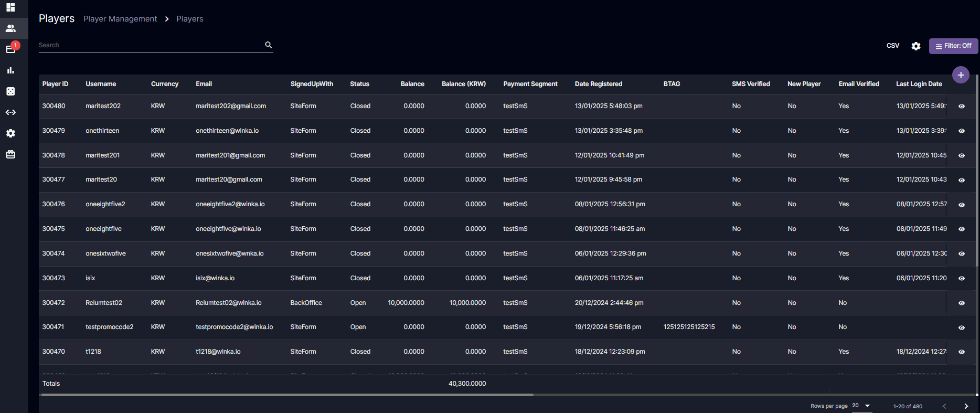The width and height of the screenshot is (980, 413).
Task: View details for player t1218
Action: point(962,352)
